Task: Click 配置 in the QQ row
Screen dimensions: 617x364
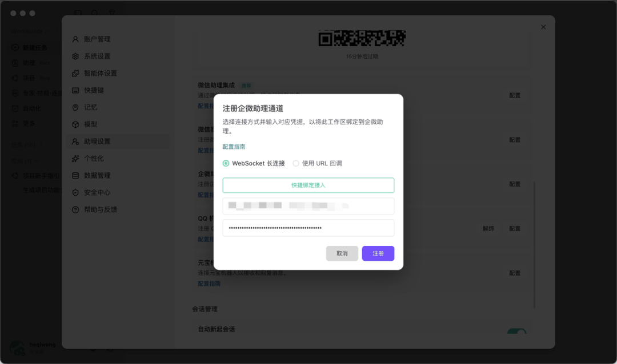Action: click(x=515, y=228)
